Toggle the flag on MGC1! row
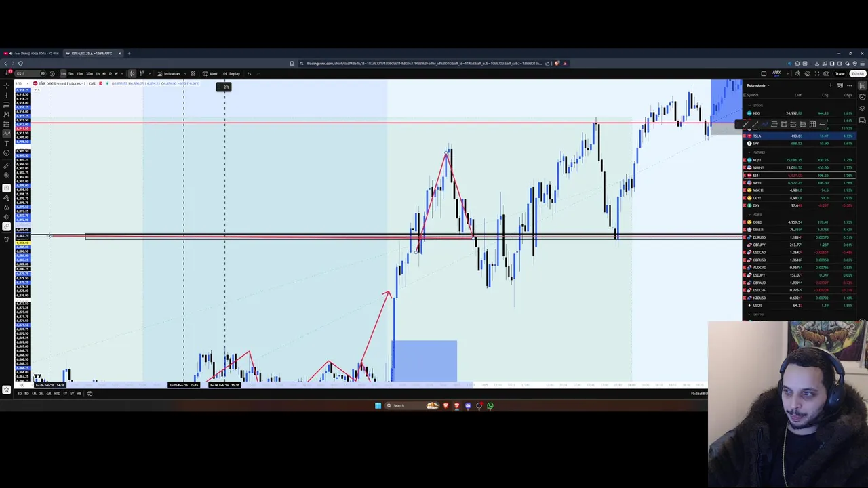This screenshot has width=868, height=488. coord(745,190)
